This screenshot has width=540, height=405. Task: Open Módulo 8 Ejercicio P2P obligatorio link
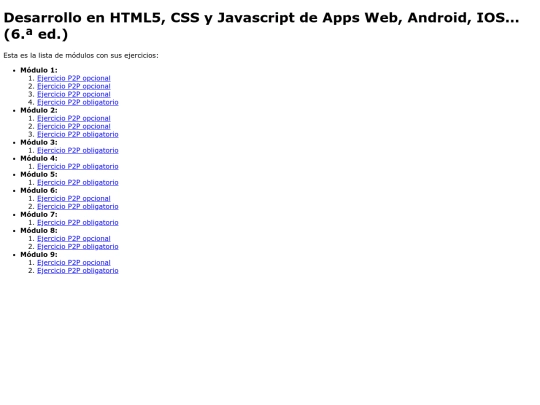[78, 246]
